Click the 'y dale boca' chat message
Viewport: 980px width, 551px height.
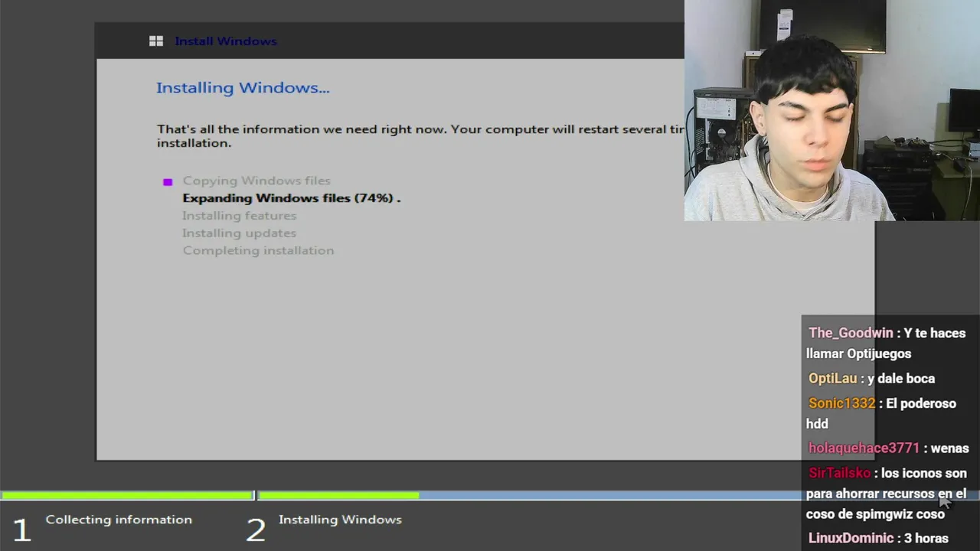901,379
